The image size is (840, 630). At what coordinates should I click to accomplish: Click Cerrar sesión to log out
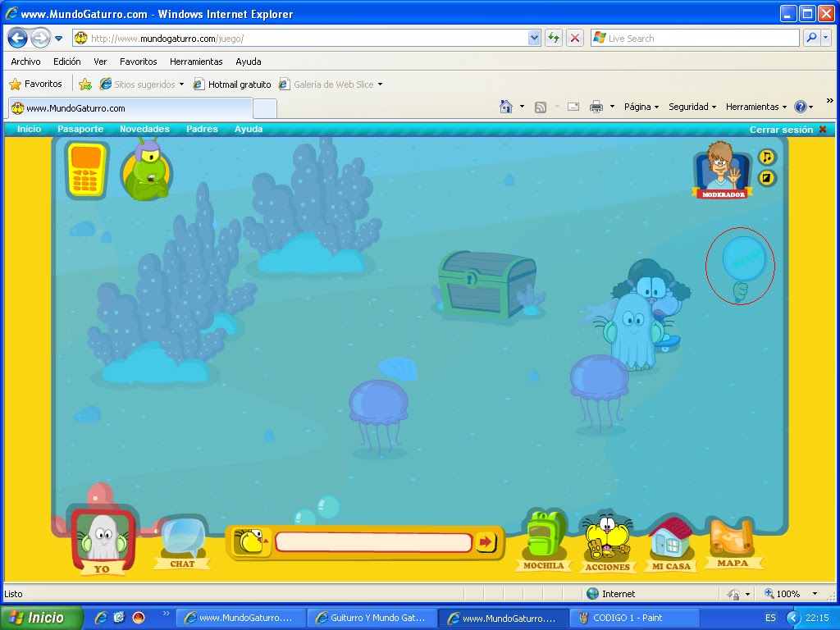[787, 130]
